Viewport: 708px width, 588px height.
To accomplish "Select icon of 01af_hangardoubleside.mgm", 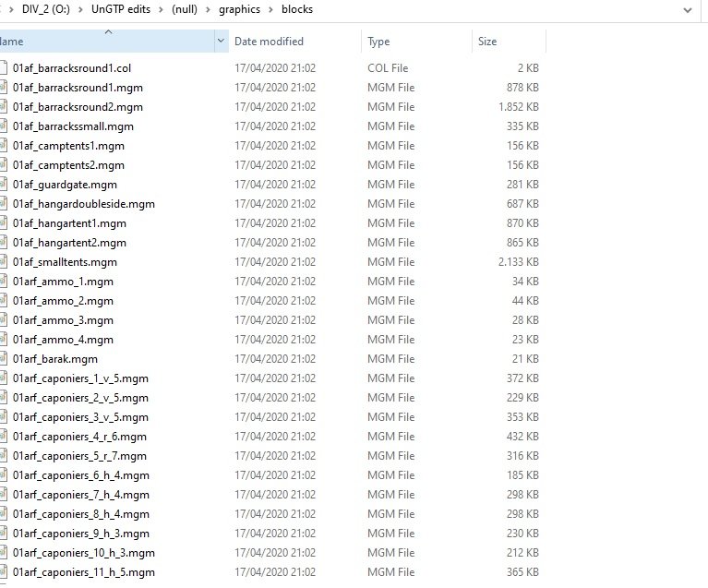I will (x=4, y=204).
